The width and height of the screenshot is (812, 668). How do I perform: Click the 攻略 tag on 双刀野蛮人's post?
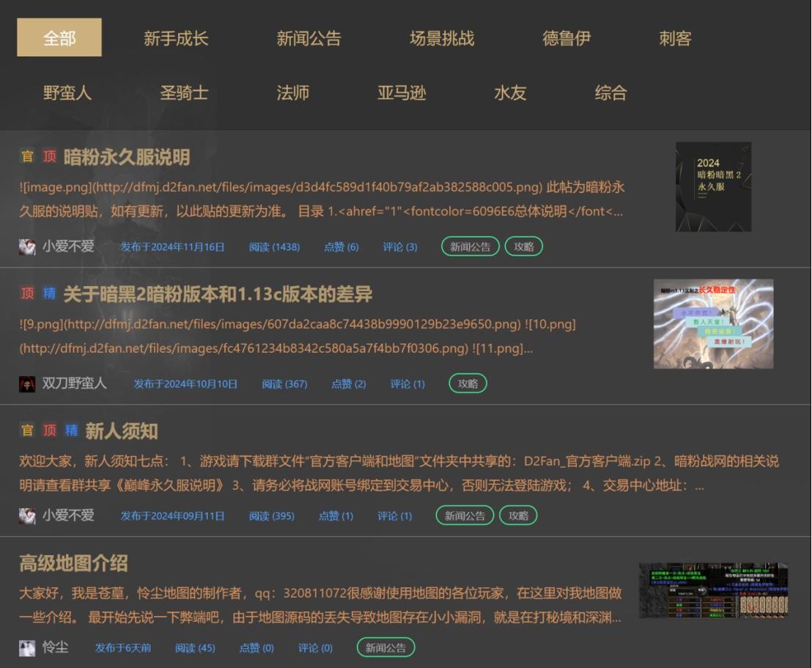coord(468,383)
